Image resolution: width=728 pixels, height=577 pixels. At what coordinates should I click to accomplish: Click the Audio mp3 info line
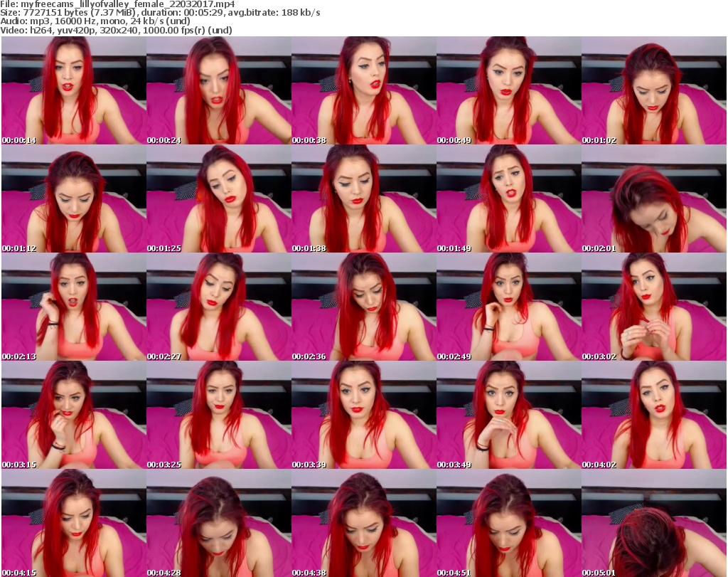click(x=95, y=21)
